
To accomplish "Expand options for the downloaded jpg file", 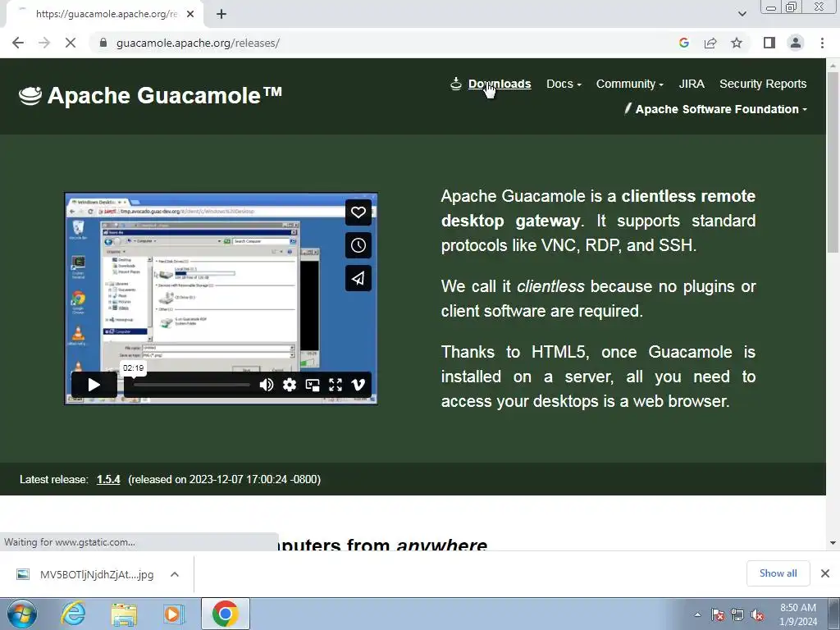I will tap(175, 574).
